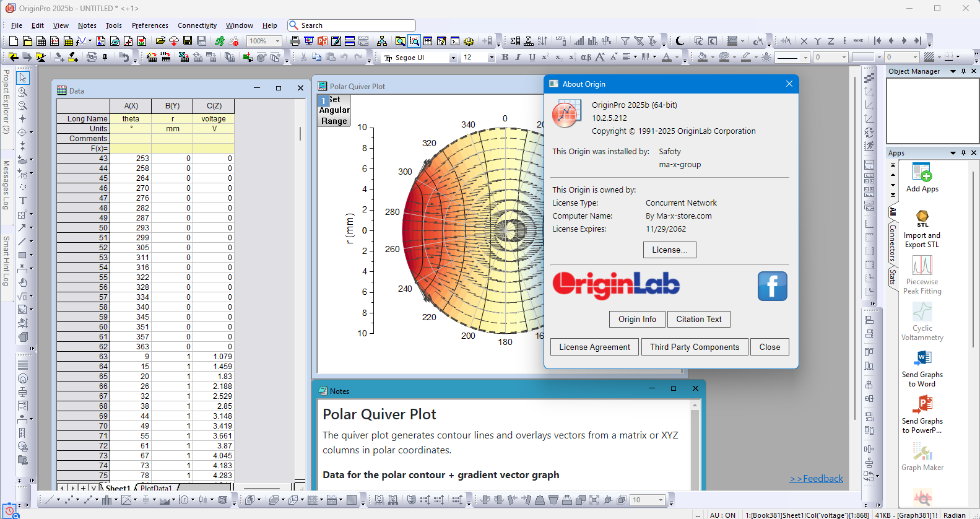Expand the line style dropdown
The width and height of the screenshot is (980, 519).
click(x=805, y=58)
